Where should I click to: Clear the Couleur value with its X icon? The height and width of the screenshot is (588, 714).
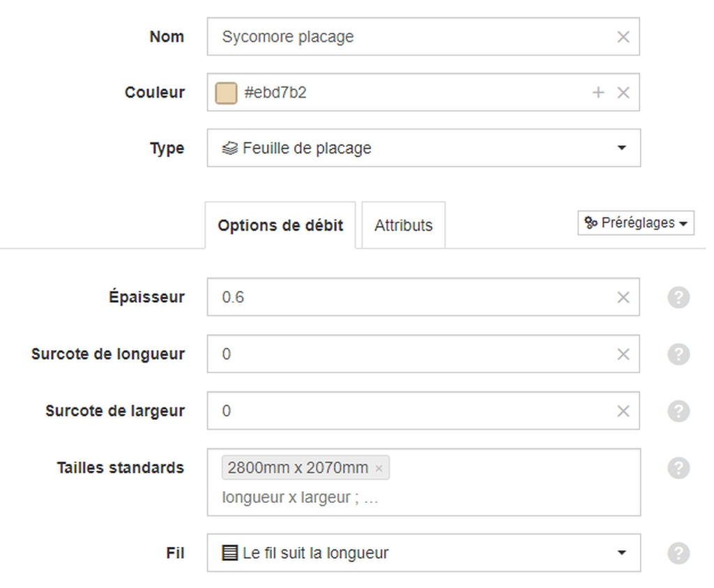623,93
